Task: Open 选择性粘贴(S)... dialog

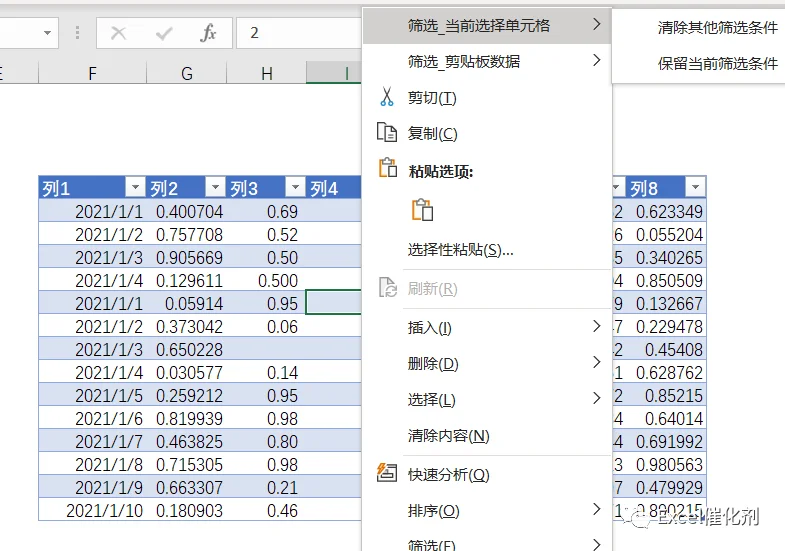Action: point(487,249)
